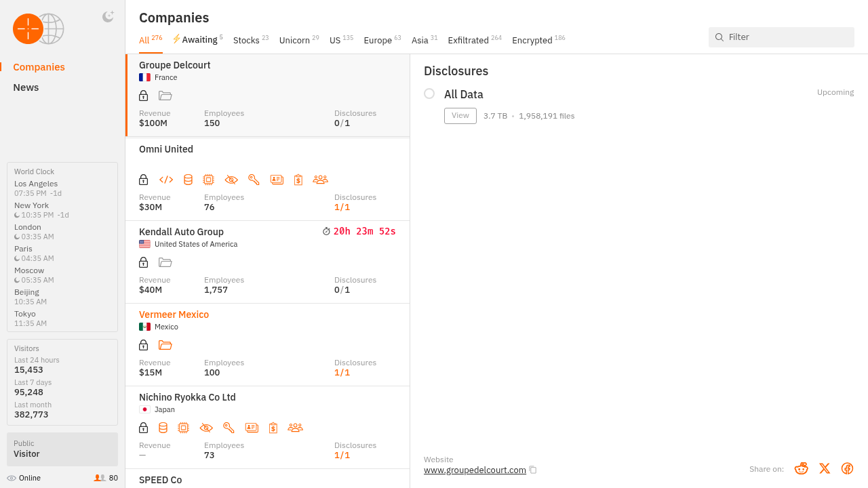Click the Last month visitors count 382,773
Image resolution: width=868 pixels, height=488 pixels.
tap(31, 414)
